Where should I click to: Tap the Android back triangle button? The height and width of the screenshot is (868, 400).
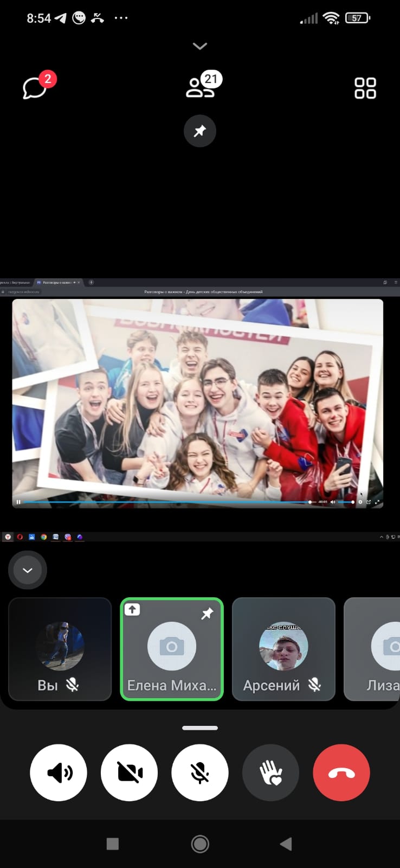286,844
